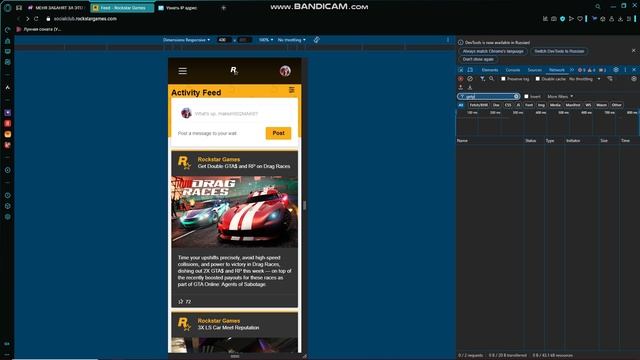Open the Dimensions Responsive dropdown
Screen dimensions: 640x360
click(x=187, y=40)
